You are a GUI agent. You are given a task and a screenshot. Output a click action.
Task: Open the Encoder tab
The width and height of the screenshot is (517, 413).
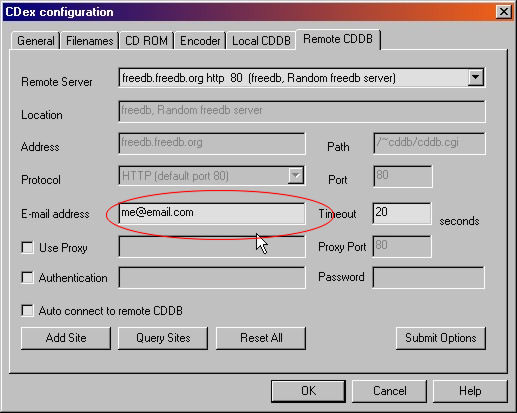pos(200,41)
